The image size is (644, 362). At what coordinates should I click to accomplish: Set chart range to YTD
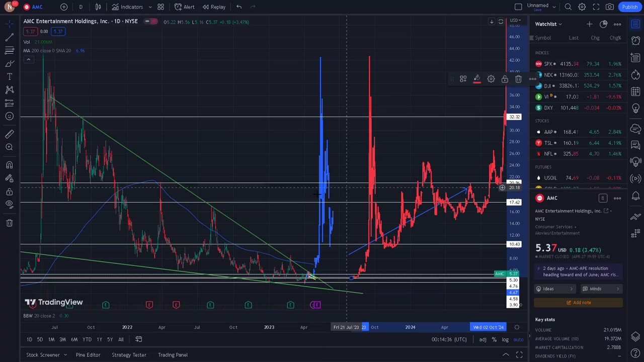(x=87, y=339)
